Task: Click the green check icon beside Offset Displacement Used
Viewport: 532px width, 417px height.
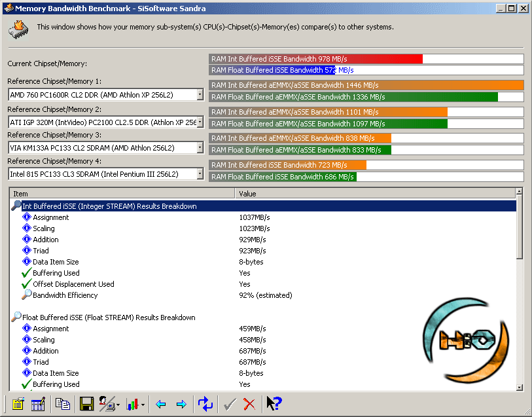Action: click(x=26, y=283)
